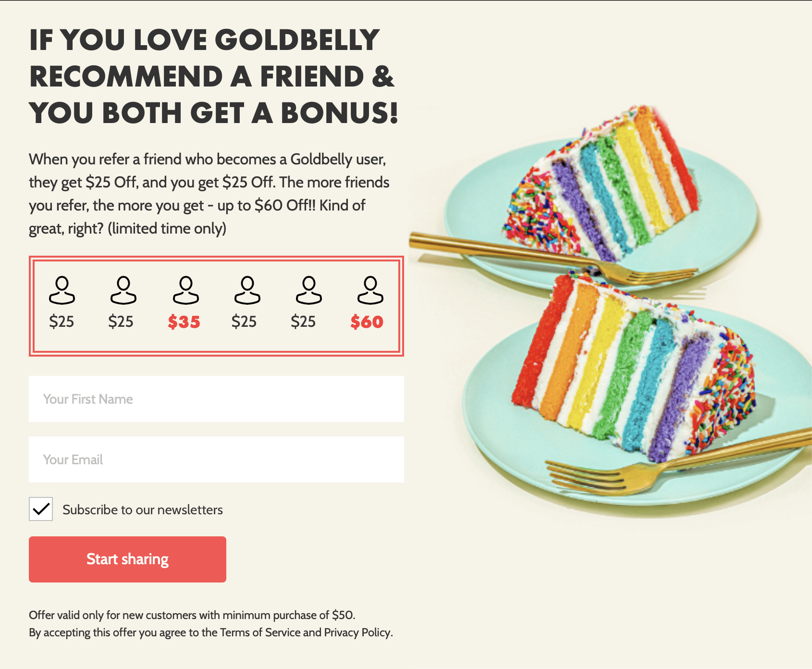The image size is (812, 669).
Task: Select the $25 label under the first icon
Action: 62,322
